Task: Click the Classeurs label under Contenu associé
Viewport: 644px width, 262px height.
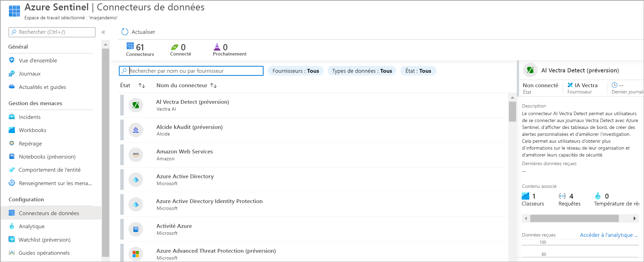Action: tap(533, 204)
